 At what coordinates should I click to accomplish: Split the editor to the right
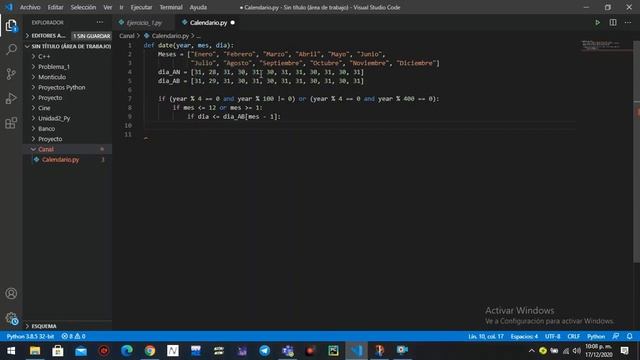click(613, 22)
